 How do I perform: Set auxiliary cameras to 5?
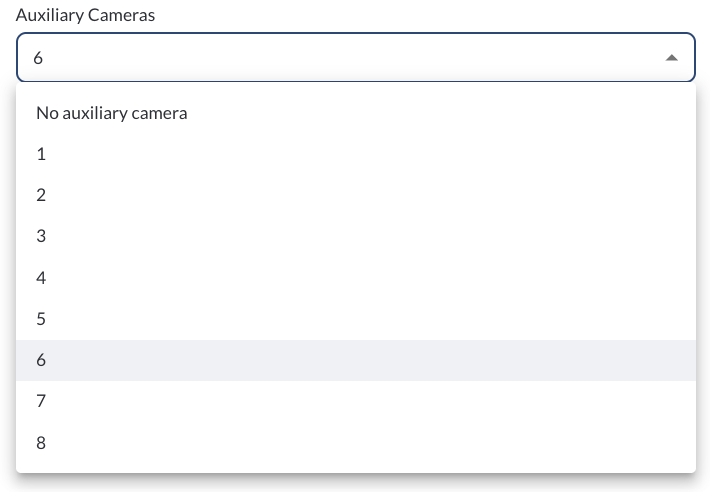pos(356,319)
